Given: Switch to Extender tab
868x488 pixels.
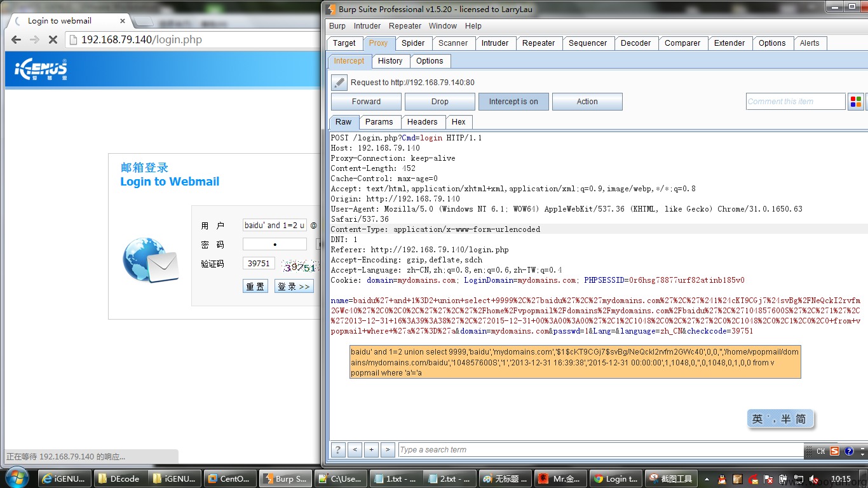Looking at the screenshot, I should tap(729, 43).
